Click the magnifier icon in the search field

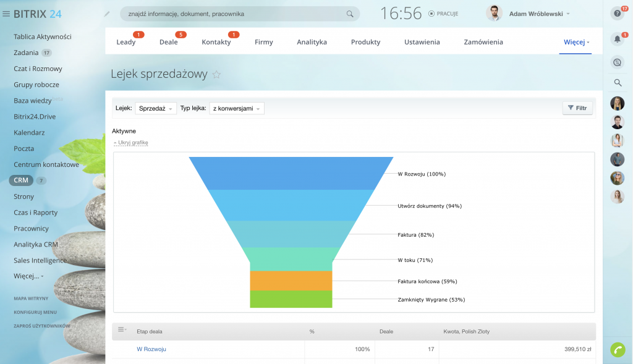pyautogui.click(x=350, y=14)
